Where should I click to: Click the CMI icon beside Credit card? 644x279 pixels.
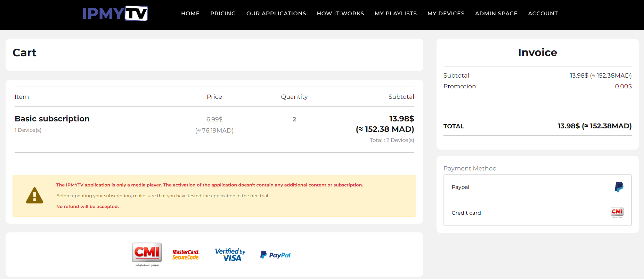click(617, 213)
